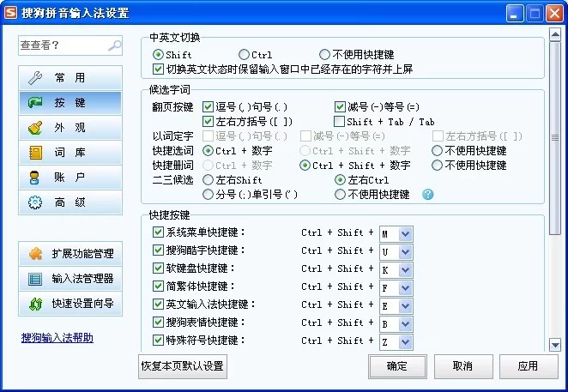
Task: Select the Ctrl radio button for 中英文切换
Action: pyautogui.click(x=245, y=55)
